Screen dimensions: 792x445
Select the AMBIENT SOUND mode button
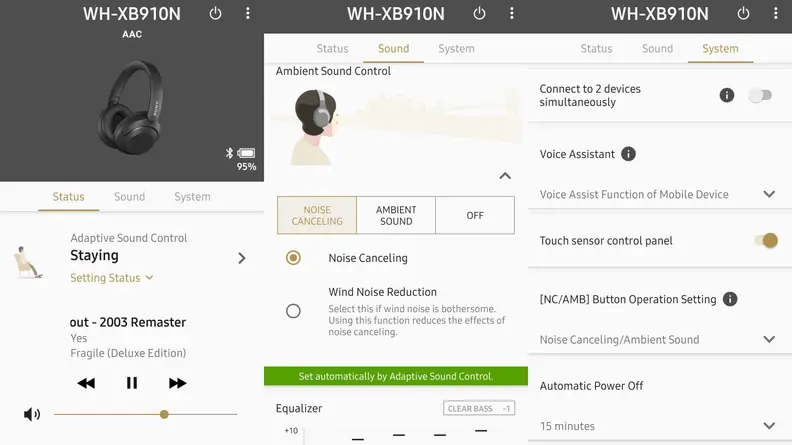click(x=396, y=215)
